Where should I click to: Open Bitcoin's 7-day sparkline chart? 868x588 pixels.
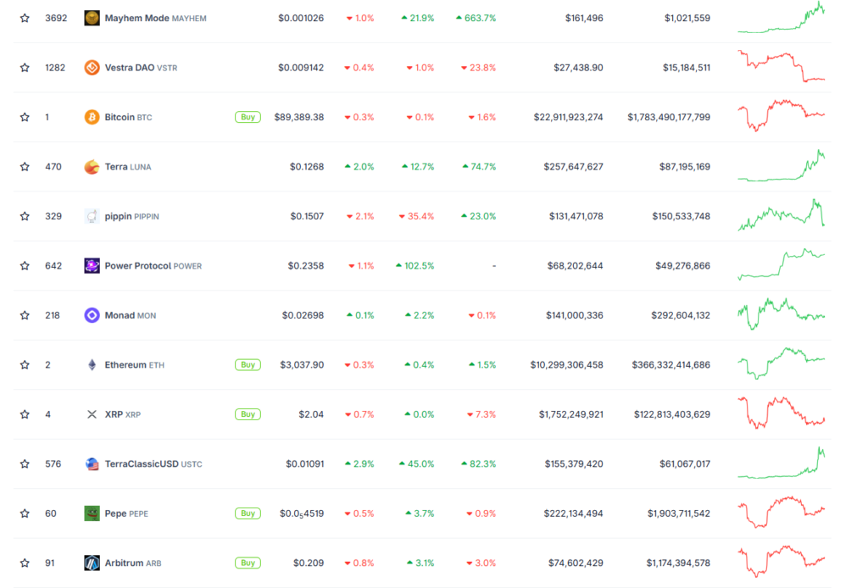[781, 115]
